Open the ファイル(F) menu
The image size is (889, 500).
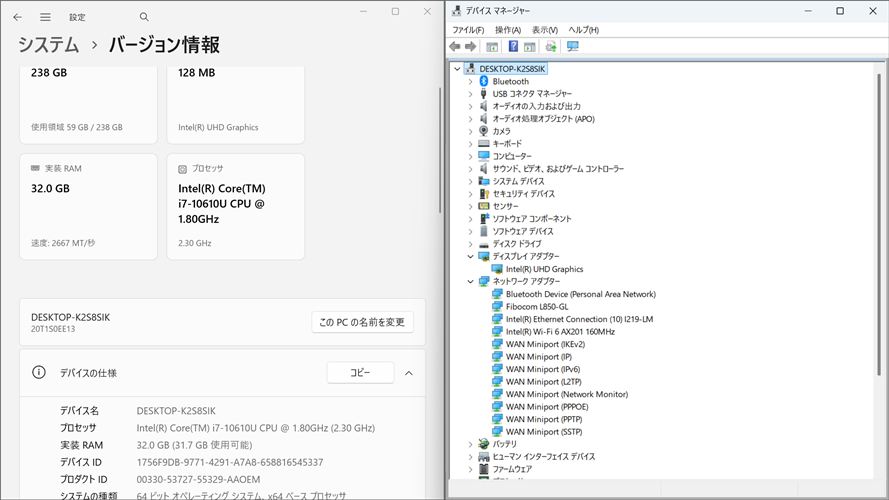(x=468, y=30)
